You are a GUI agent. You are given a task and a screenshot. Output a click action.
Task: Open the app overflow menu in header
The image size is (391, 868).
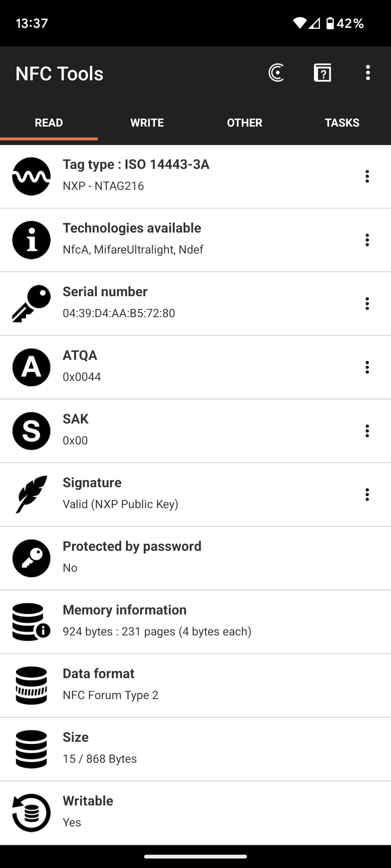click(x=368, y=73)
